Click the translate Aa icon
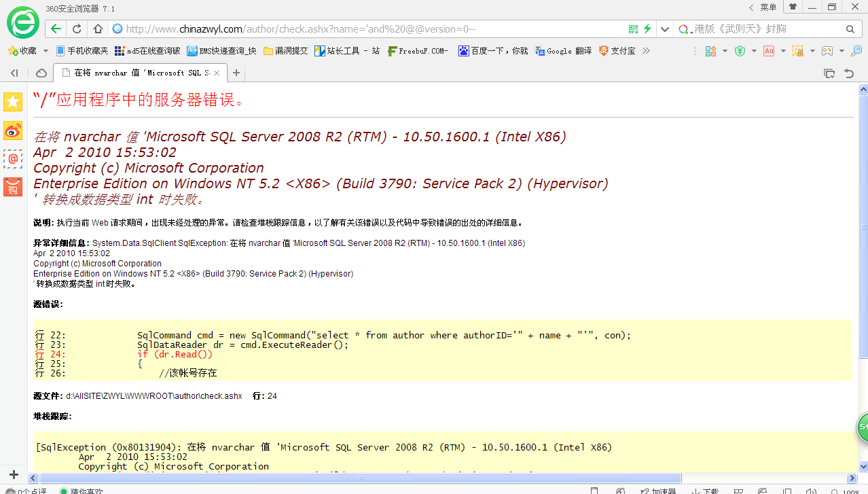 tap(769, 51)
